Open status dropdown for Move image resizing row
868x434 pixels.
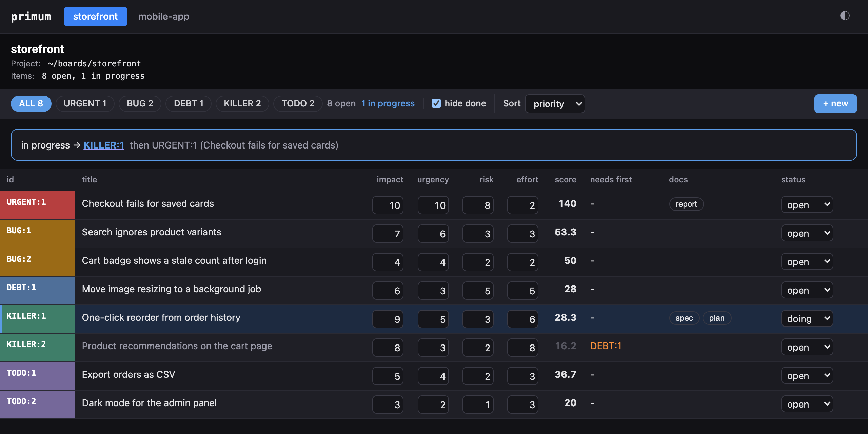(x=807, y=290)
